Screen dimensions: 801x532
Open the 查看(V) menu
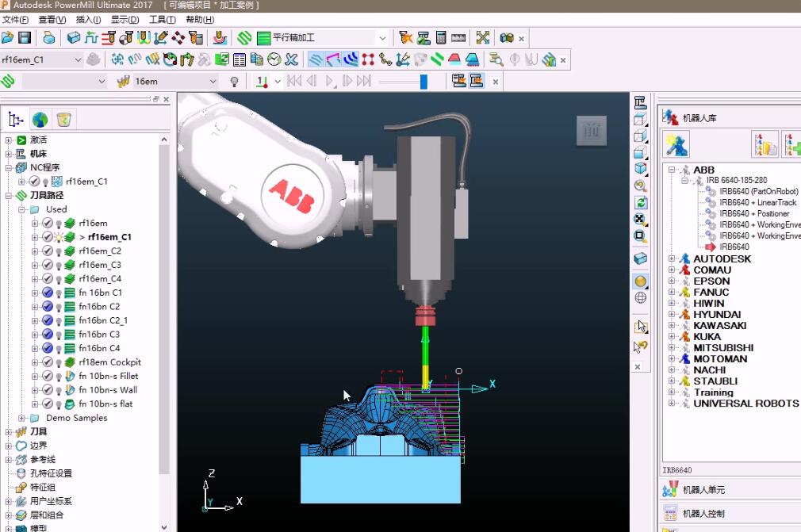point(52,19)
